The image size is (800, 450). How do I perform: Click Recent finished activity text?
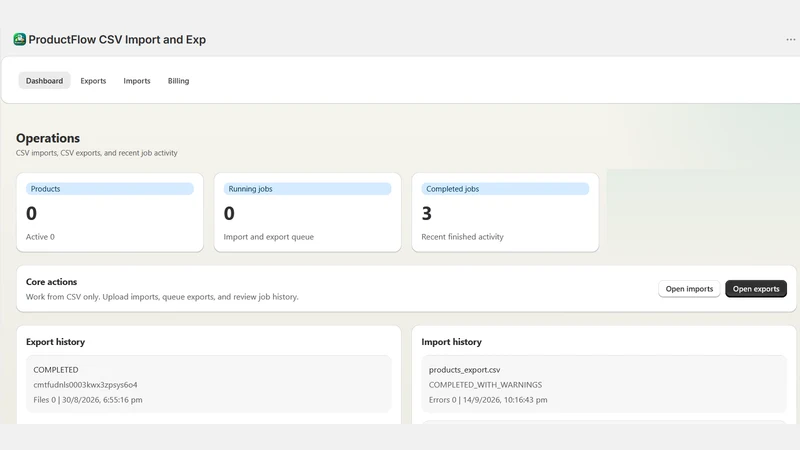pyautogui.click(x=462, y=237)
